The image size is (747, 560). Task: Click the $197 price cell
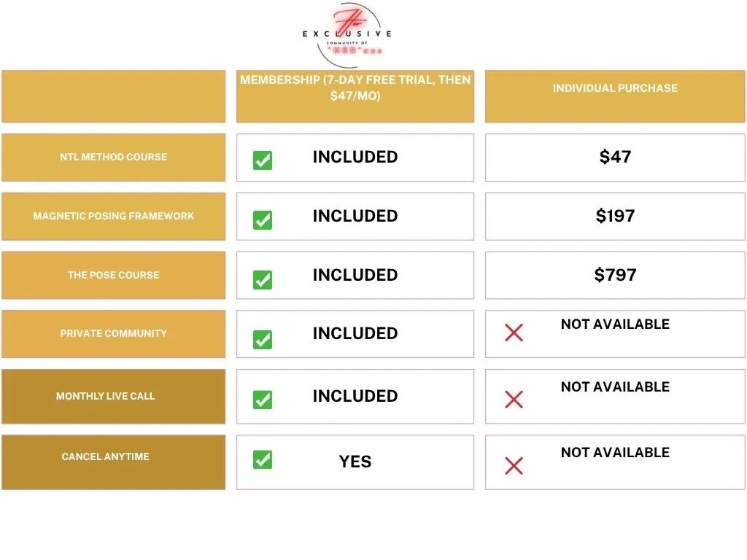click(615, 216)
